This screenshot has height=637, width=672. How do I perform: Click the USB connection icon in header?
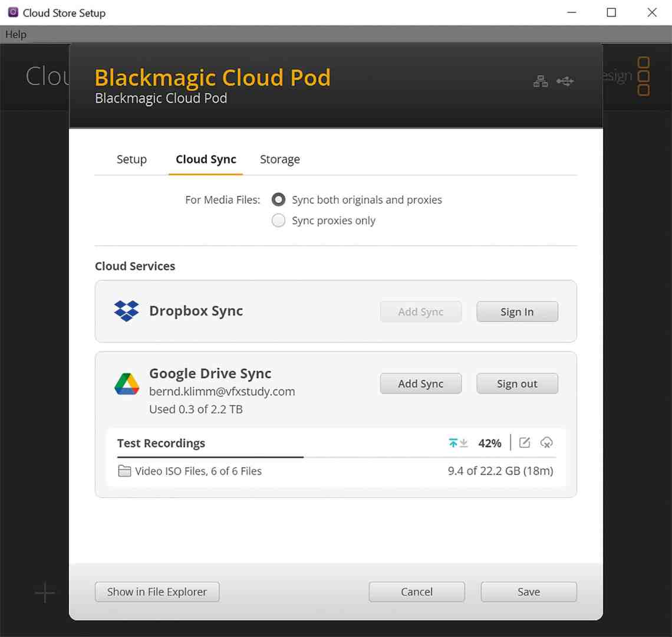(565, 81)
